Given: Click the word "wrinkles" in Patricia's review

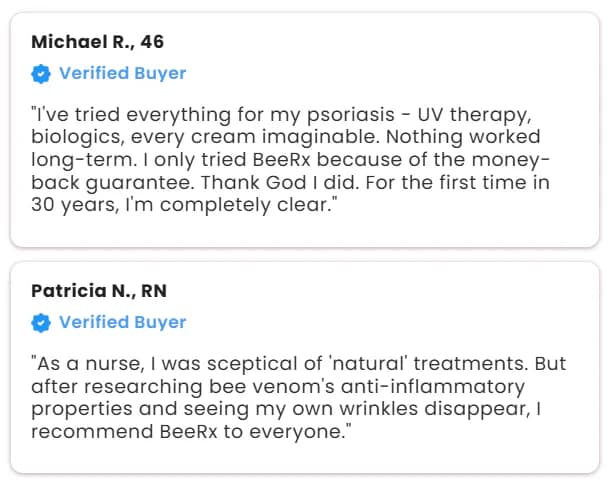Looking at the screenshot, I should tap(382, 408).
